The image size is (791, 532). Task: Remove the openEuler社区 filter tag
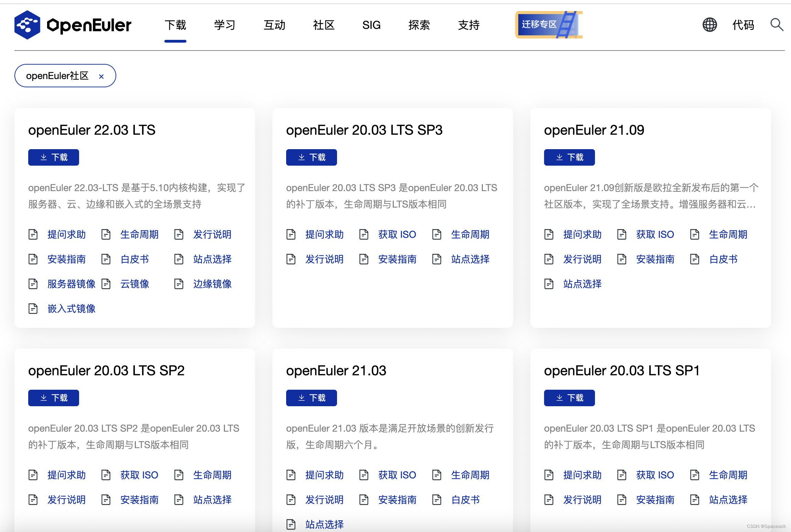click(x=101, y=76)
